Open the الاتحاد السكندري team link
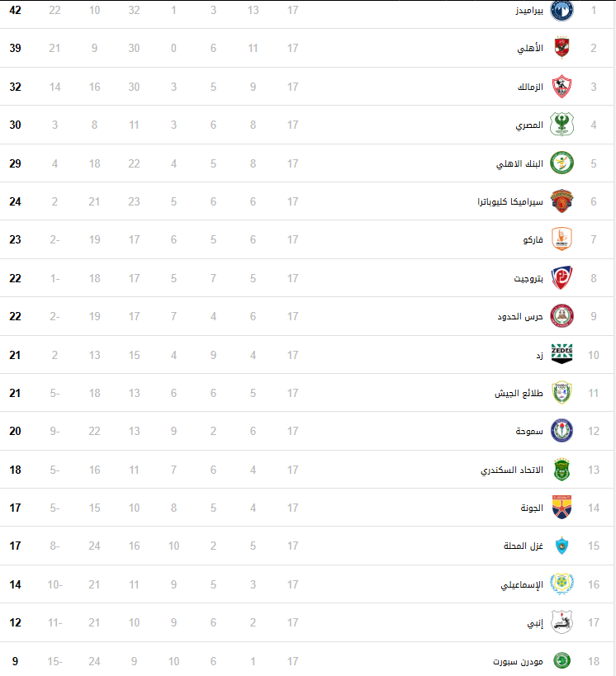The height and width of the screenshot is (676, 616). [x=512, y=470]
